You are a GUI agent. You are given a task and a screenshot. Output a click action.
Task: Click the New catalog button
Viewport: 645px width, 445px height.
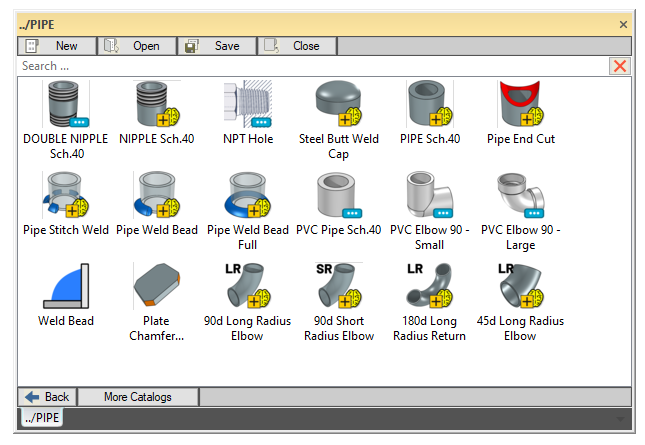(56, 46)
